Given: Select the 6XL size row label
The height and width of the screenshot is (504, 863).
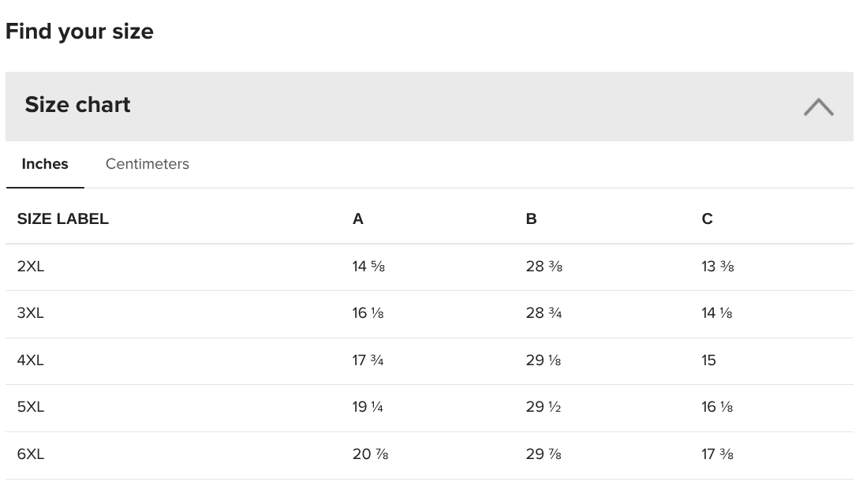Looking at the screenshot, I should tap(30, 454).
